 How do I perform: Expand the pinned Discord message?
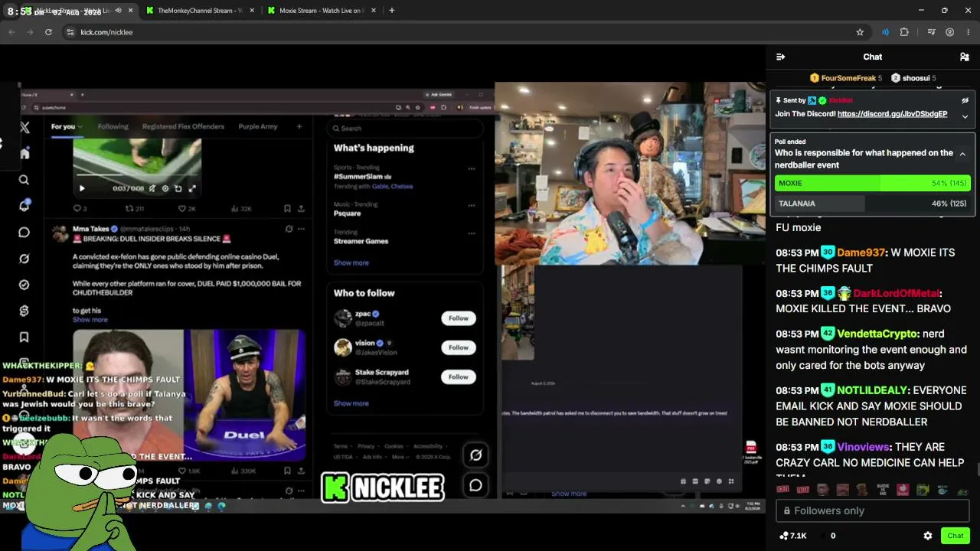[x=965, y=116]
